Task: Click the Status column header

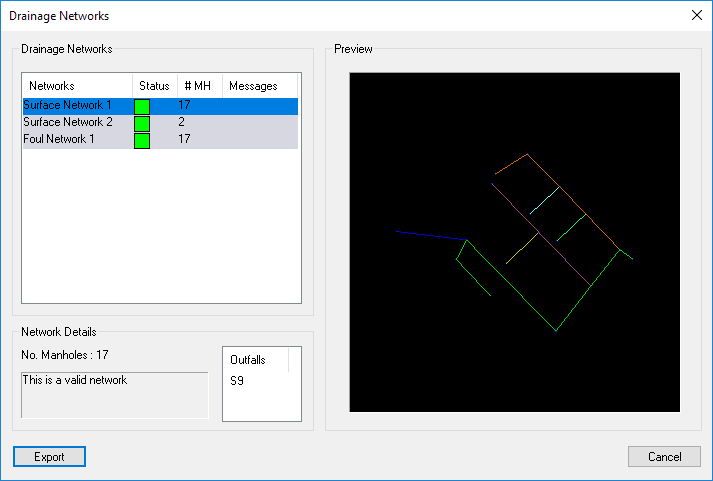Action: click(154, 86)
